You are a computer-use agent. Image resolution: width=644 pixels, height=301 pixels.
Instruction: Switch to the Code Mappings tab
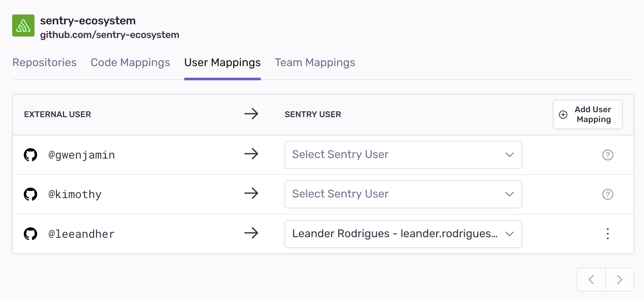[x=130, y=62]
